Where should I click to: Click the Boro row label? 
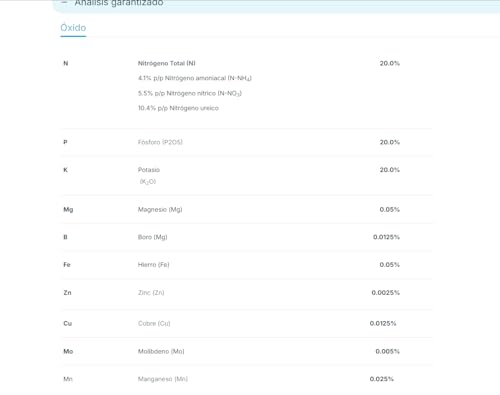pyautogui.click(x=153, y=237)
